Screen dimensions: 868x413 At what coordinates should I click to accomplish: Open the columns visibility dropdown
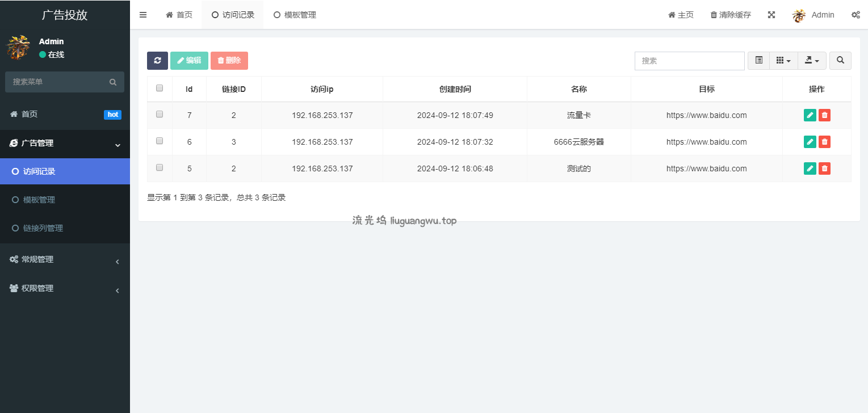783,61
